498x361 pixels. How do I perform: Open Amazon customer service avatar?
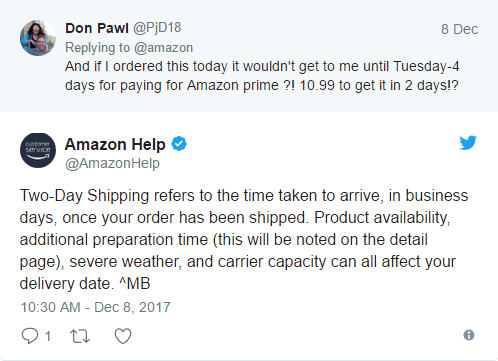(x=38, y=150)
